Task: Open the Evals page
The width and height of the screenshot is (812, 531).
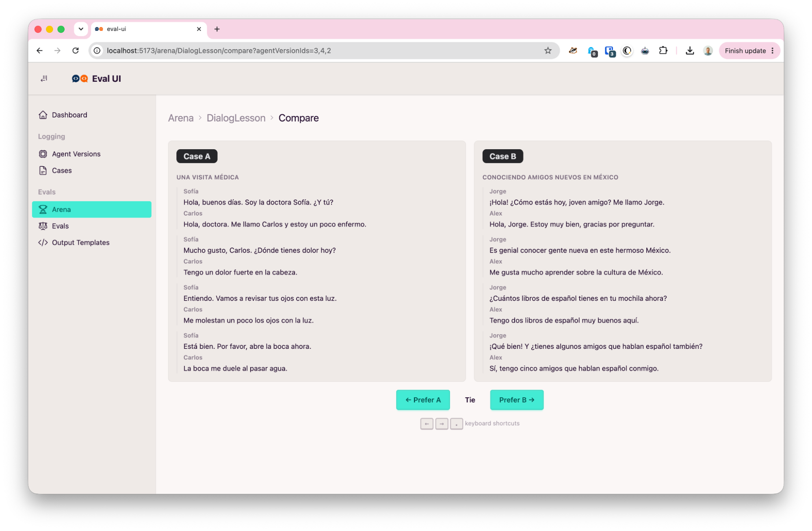Action: 92,226
